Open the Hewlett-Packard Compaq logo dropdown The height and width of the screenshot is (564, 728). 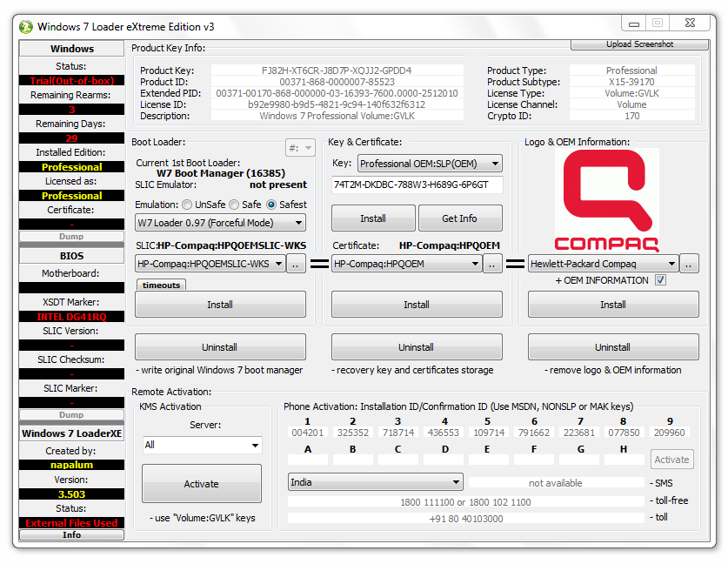tap(603, 264)
